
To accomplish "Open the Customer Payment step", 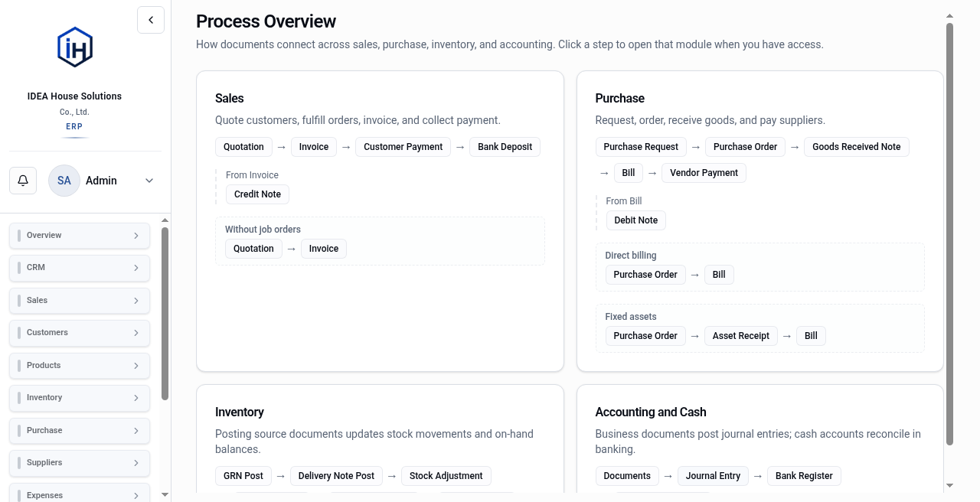I will point(403,147).
